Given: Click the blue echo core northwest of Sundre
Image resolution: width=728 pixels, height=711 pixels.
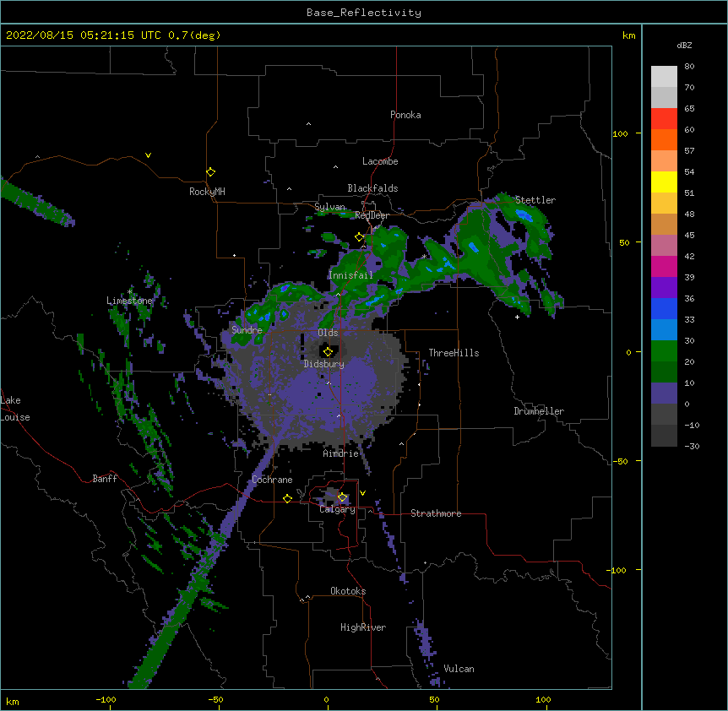Looking at the screenshot, I should 284,288.
